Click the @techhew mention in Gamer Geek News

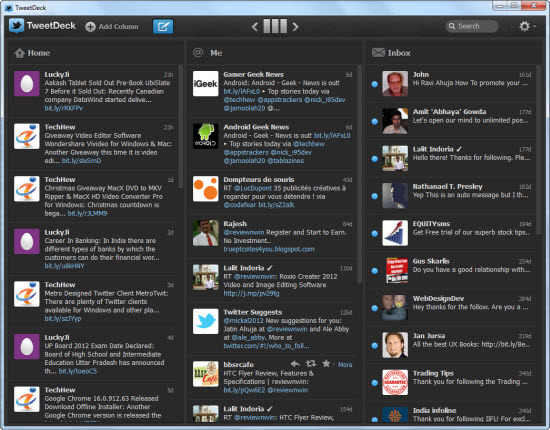pos(239,100)
